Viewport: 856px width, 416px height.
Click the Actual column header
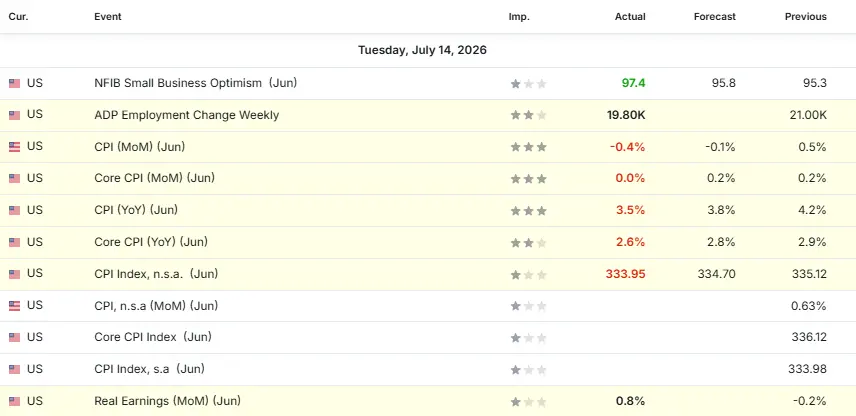point(630,16)
